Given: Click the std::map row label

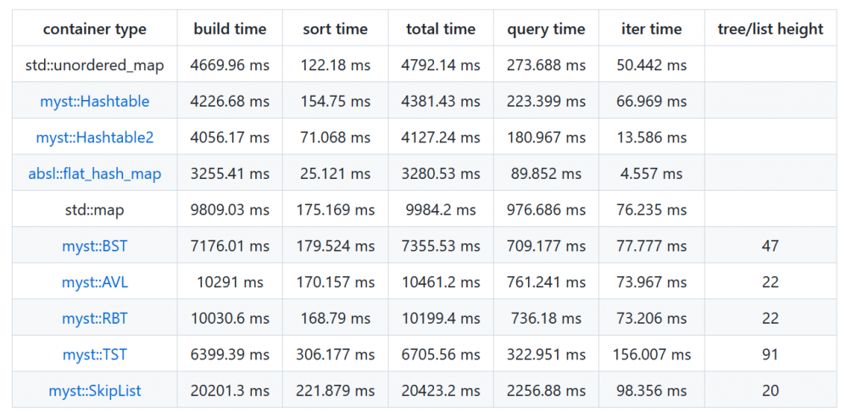Looking at the screenshot, I should click(95, 210).
